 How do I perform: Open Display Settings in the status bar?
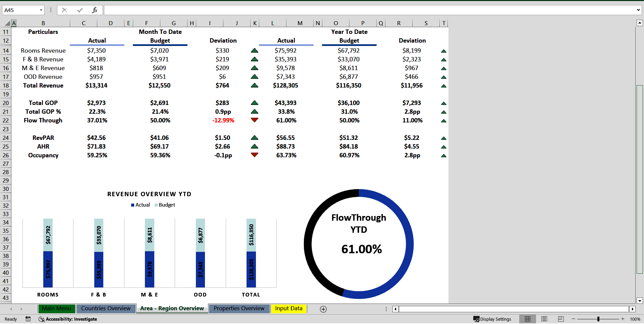(492, 319)
